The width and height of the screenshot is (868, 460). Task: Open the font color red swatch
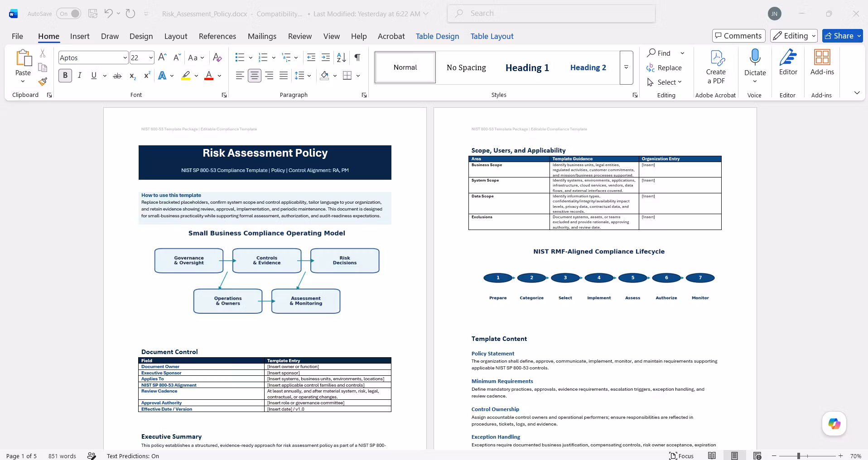[x=209, y=76]
